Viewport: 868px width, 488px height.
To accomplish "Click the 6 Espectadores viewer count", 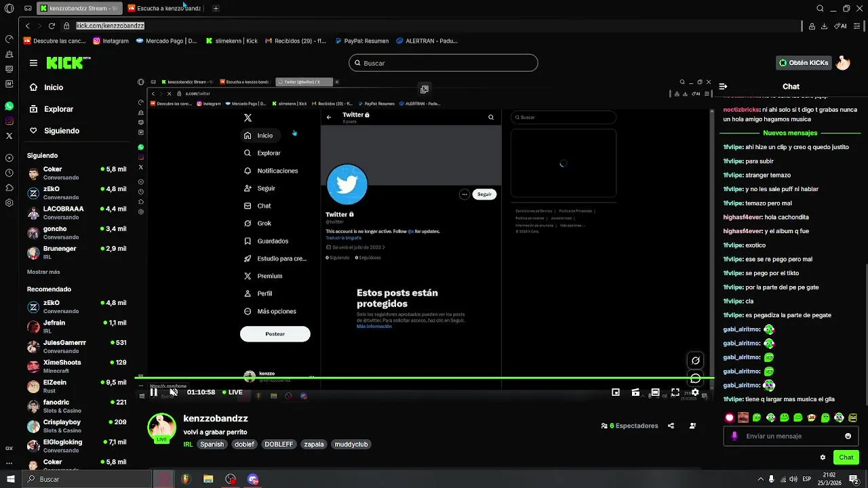I will point(629,426).
